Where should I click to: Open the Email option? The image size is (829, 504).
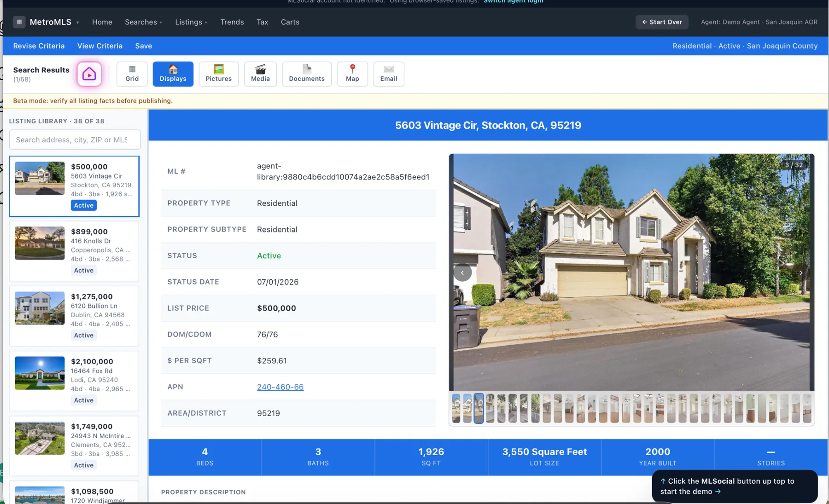click(x=389, y=74)
